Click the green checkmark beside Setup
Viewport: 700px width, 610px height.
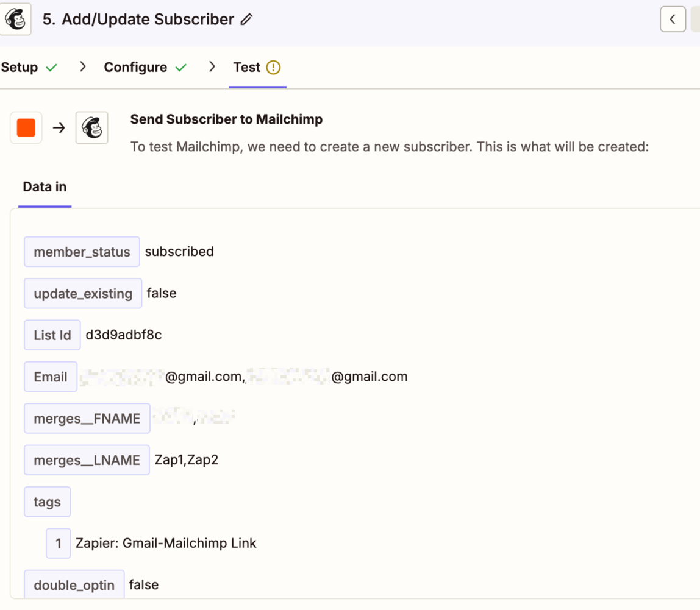pos(52,68)
